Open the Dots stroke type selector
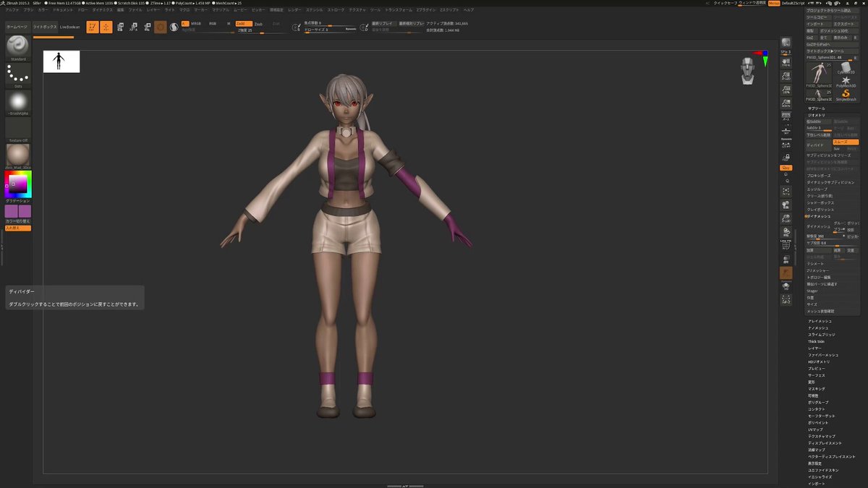This screenshot has width=868, height=488. point(18,74)
